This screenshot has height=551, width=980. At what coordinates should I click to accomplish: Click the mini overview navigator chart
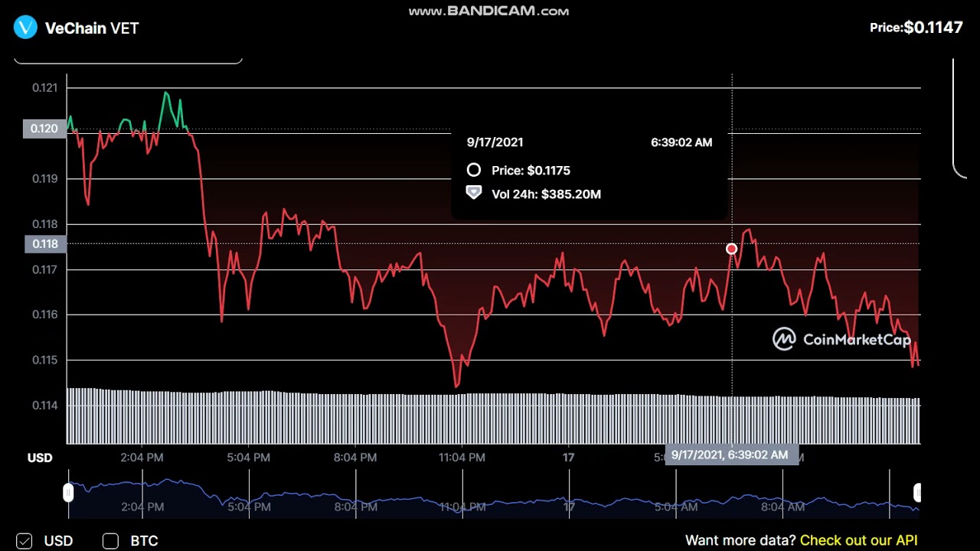tap(493, 493)
